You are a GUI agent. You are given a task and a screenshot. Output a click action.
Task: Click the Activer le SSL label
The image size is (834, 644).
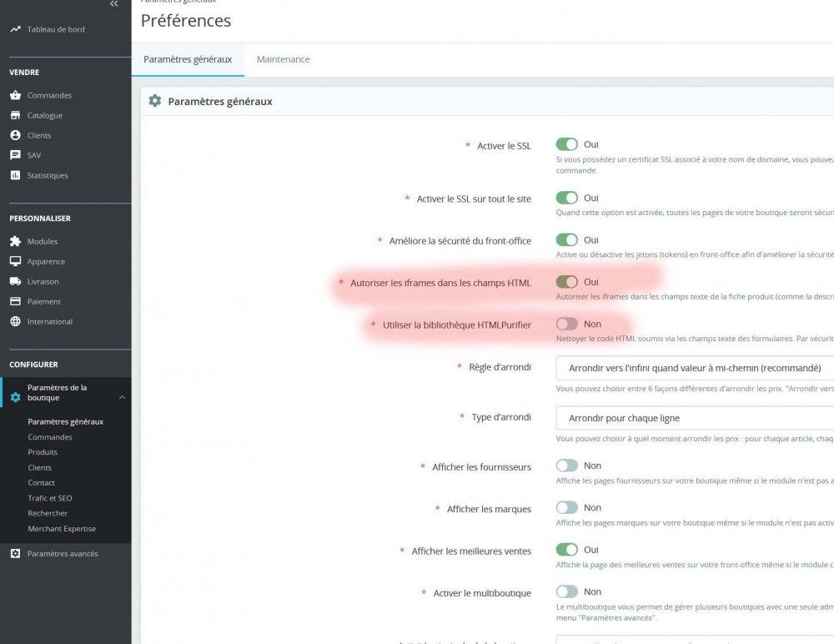click(x=504, y=146)
